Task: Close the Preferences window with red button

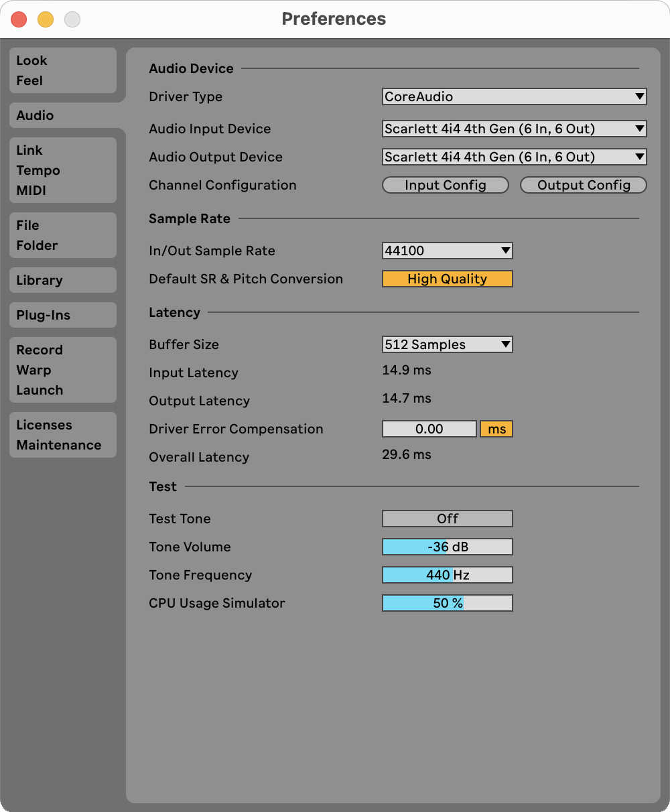Action: tap(19, 19)
